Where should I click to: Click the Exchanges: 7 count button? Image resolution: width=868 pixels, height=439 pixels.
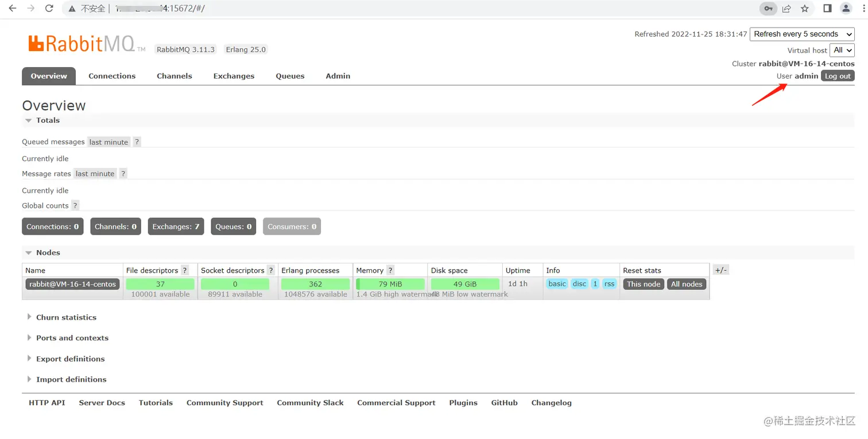(x=176, y=227)
